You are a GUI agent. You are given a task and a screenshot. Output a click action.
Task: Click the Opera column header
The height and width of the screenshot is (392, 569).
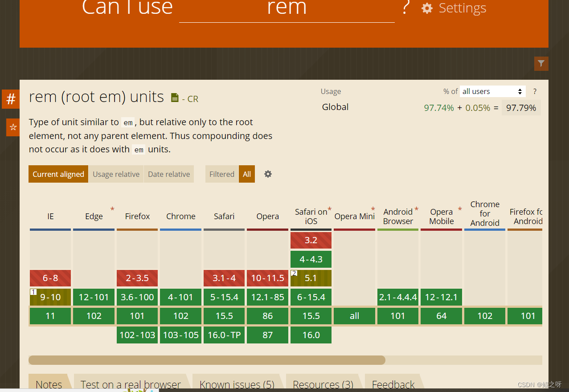(268, 216)
